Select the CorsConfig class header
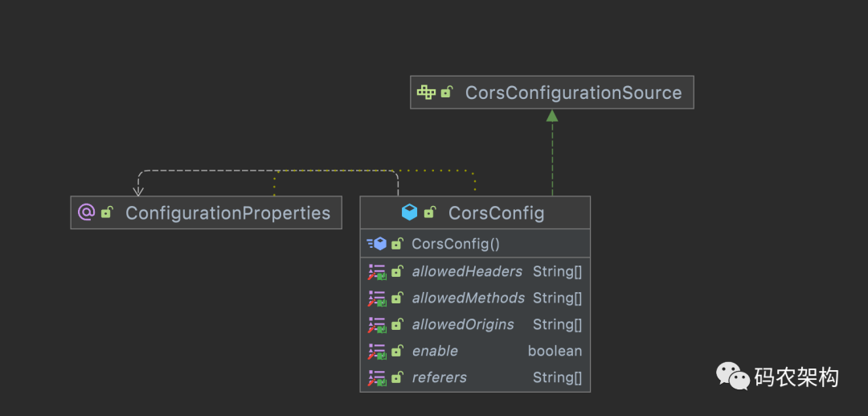The height and width of the screenshot is (416, 868). click(496, 213)
